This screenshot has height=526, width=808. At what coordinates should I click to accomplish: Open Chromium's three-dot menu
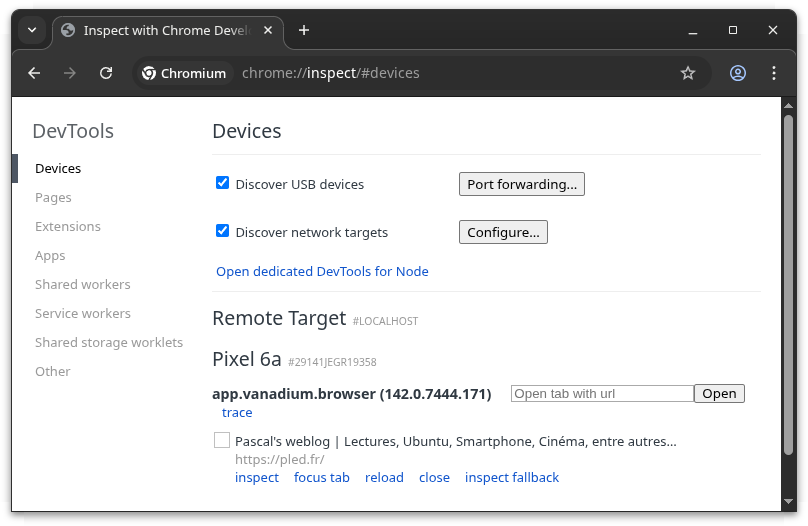click(x=774, y=73)
